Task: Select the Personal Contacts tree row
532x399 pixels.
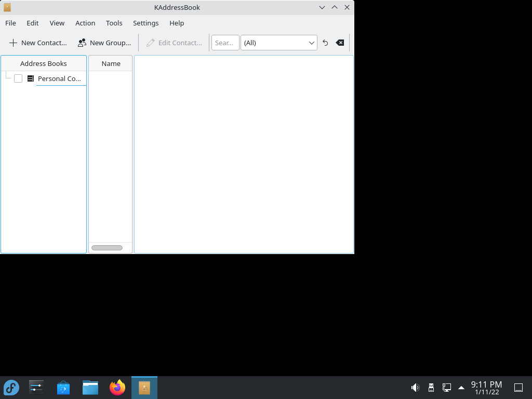Action: pyautogui.click(x=44, y=79)
